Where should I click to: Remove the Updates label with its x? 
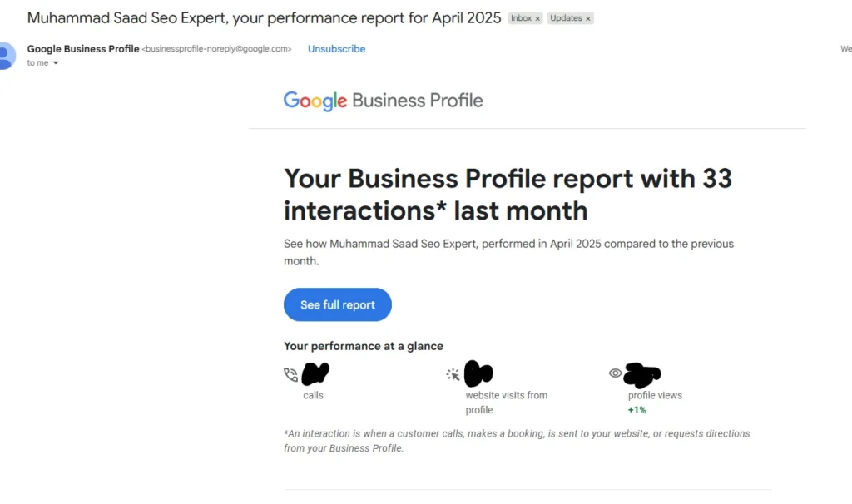[x=587, y=18]
